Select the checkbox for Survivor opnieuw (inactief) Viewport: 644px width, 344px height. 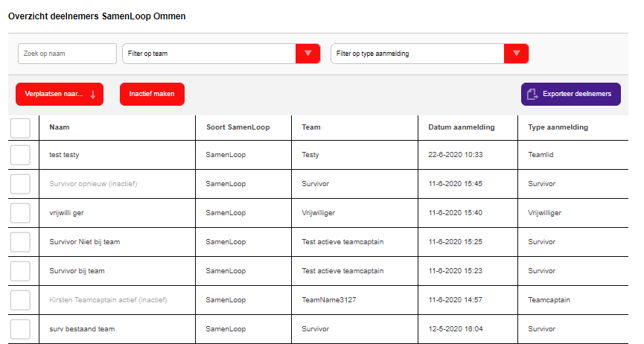(x=20, y=184)
